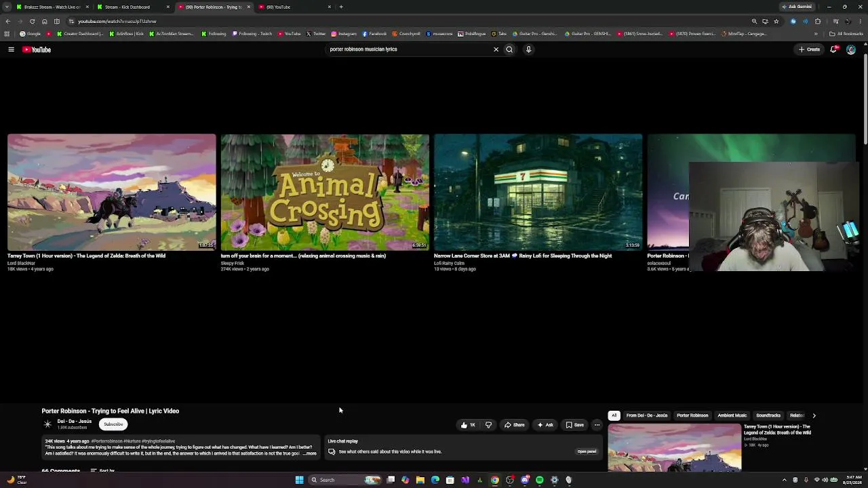This screenshot has height=488, width=868.
Task: Save the video to a playlist
Action: pos(575,425)
